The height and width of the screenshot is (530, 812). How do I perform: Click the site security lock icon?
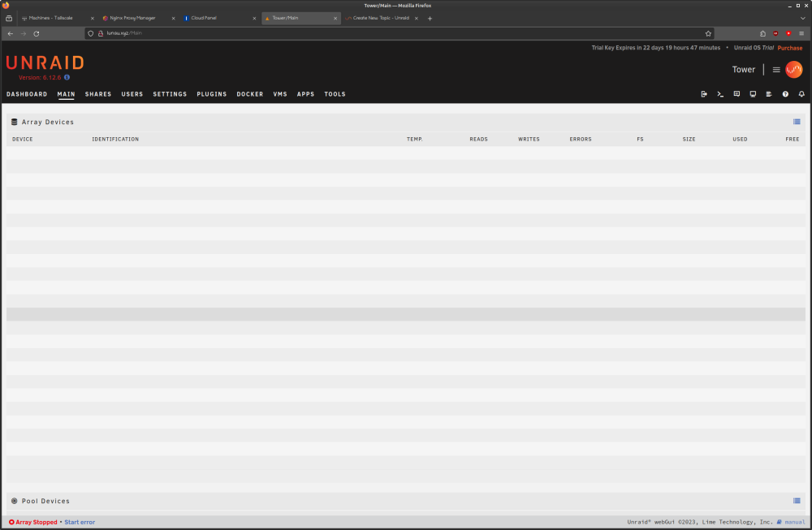(101, 33)
